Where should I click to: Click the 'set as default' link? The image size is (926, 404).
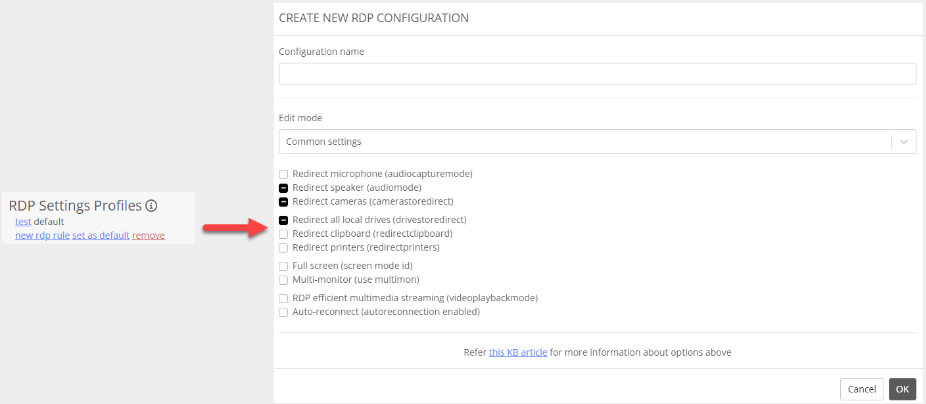101,235
